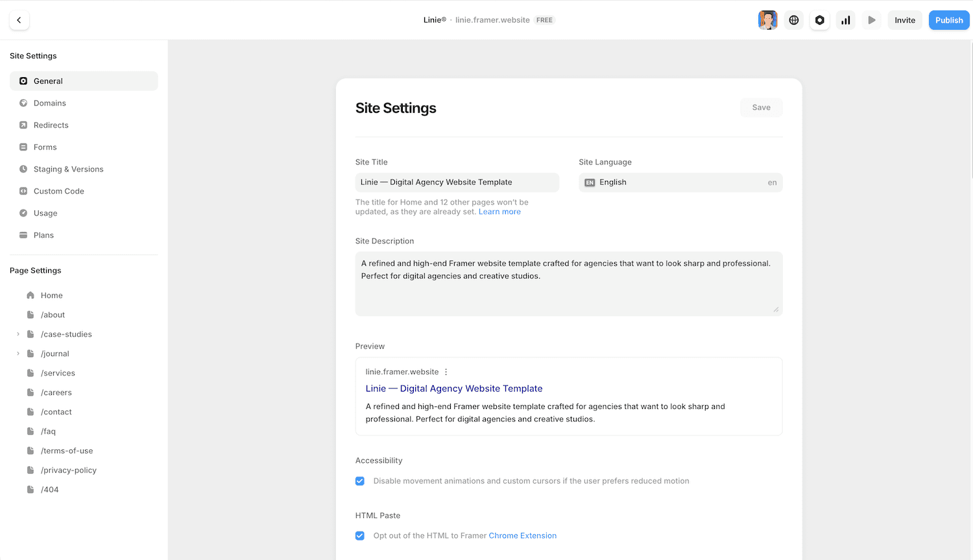Open the globe web settings icon
Screen dimensions: 973x560
pyautogui.click(x=793, y=20)
